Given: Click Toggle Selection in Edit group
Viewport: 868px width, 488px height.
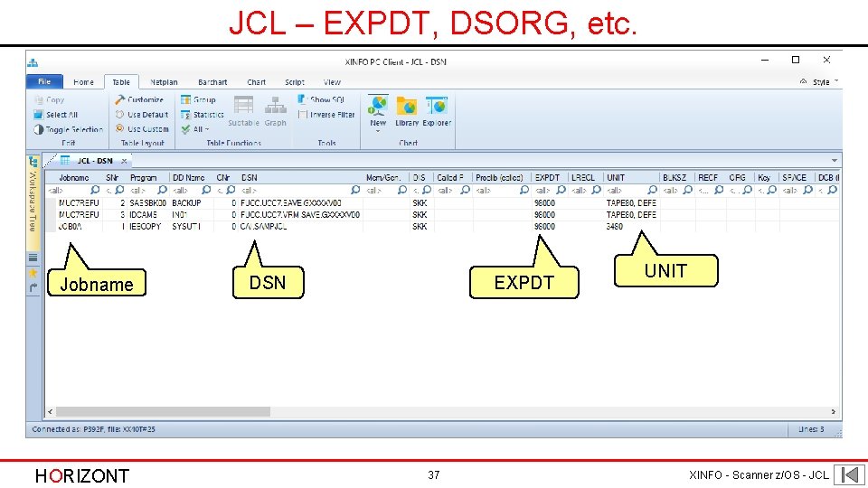Looking at the screenshot, I should coord(68,129).
